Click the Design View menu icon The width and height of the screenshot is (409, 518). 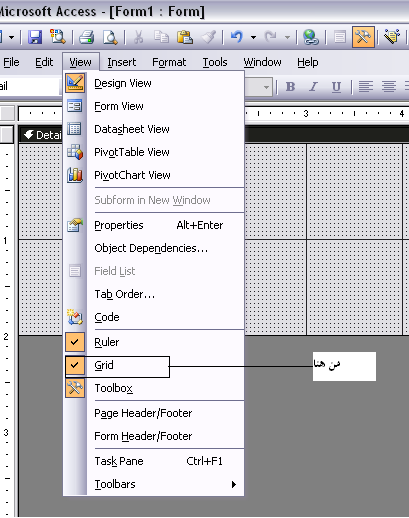point(75,83)
